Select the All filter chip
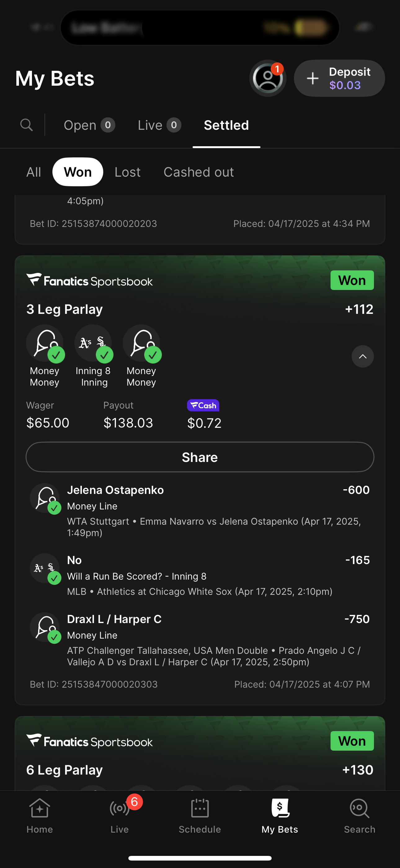400x868 pixels. [x=34, y=172]
